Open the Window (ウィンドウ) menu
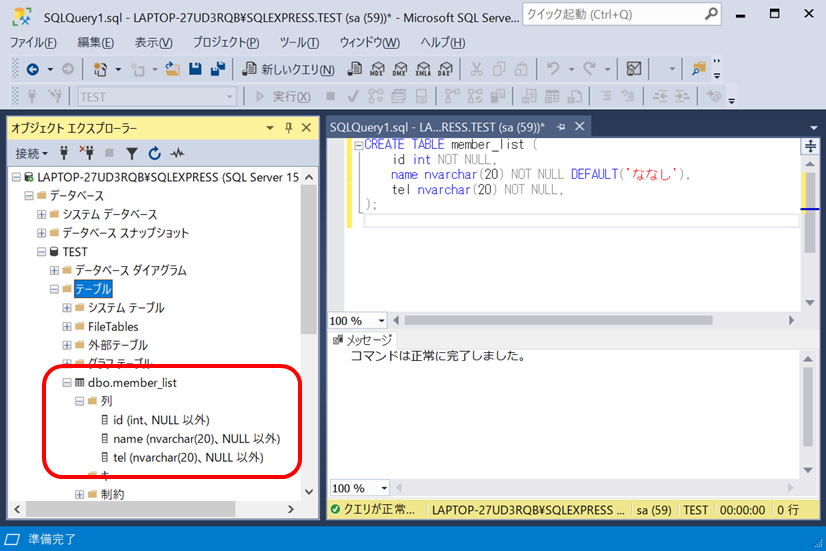The height and width of the screenshot is (551, 826). [x=369, y=43]
